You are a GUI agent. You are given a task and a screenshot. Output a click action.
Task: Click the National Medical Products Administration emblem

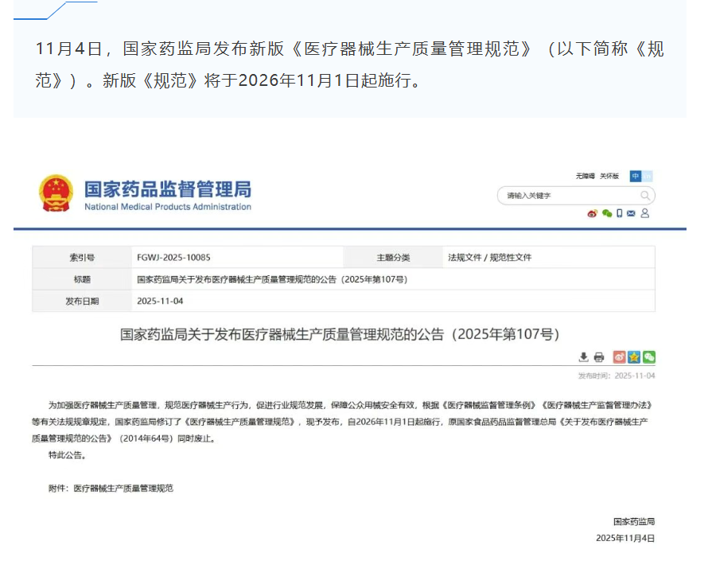(x=56, y=193)
